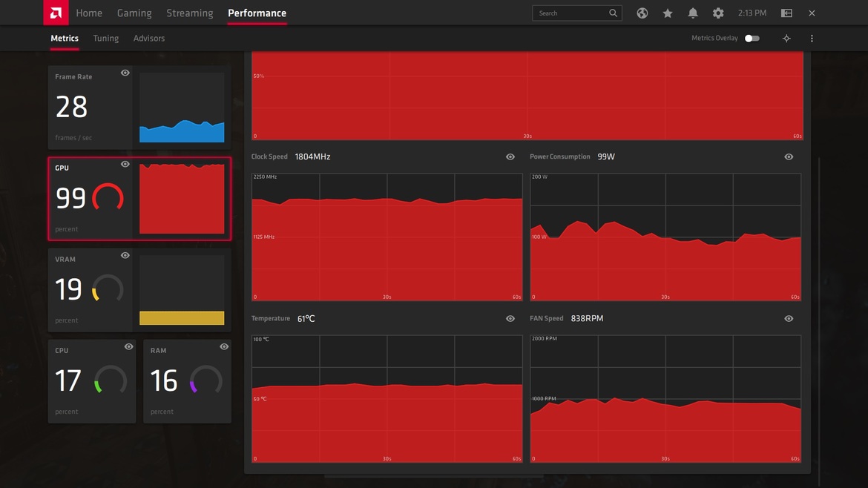Viewport: 868px width, 488px height.
Task: Open the Advisors sub-tab
Action: pos(149,38)
